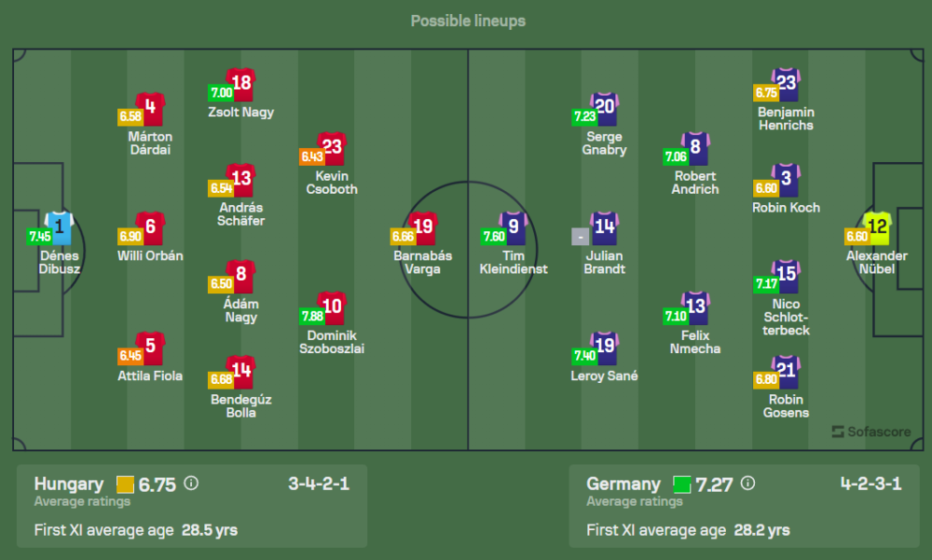
Task: Select Willi Orbán's number 6 shirt
Action: tap(150, 227)
